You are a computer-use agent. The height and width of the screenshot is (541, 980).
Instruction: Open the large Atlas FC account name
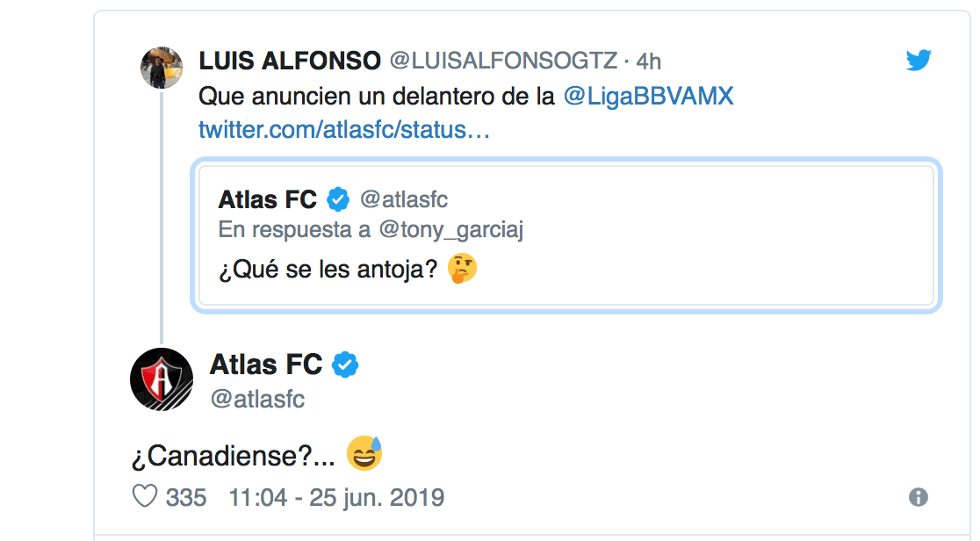[x=266, y=364]
